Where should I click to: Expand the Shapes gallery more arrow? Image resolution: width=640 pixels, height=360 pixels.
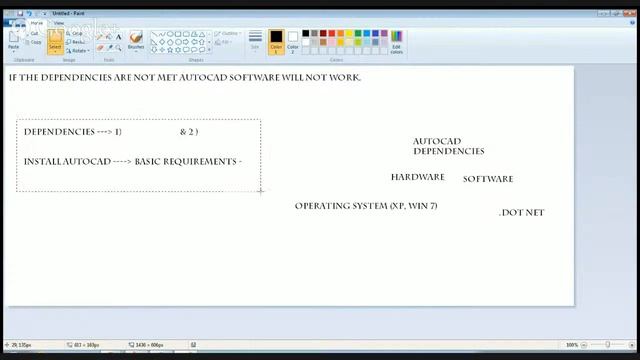coord(209,50)
